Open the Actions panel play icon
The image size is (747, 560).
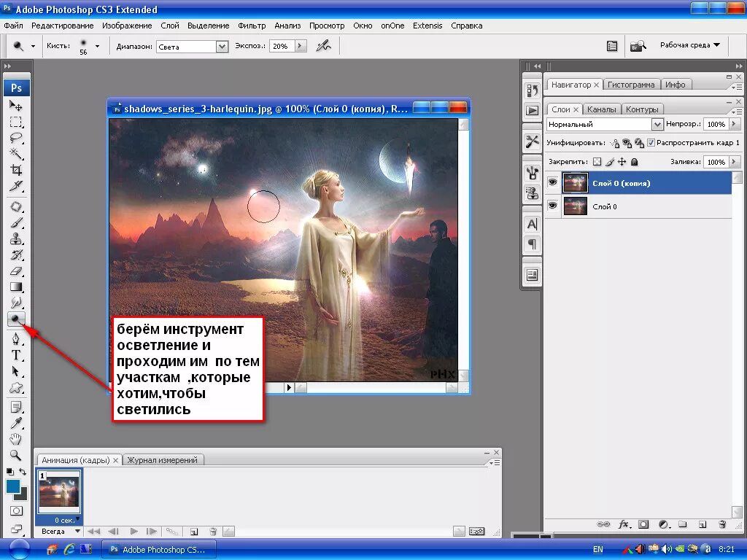pos(532,111)
